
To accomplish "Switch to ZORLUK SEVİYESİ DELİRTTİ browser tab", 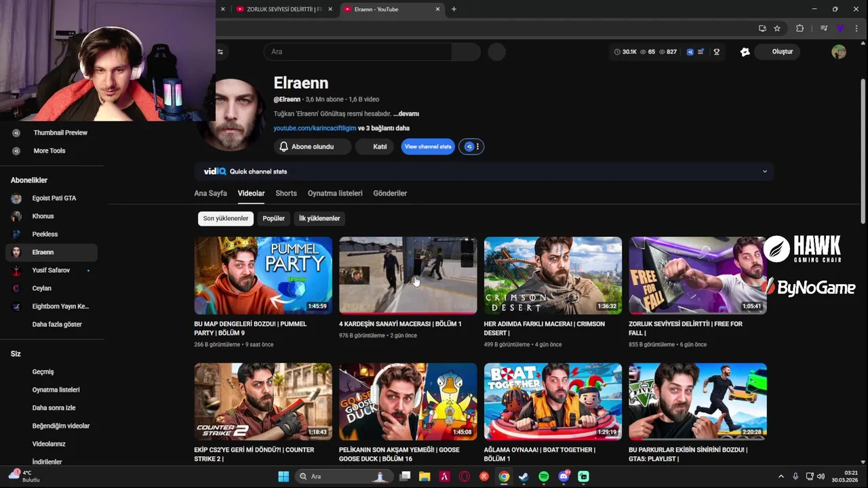I will [283, 9].
